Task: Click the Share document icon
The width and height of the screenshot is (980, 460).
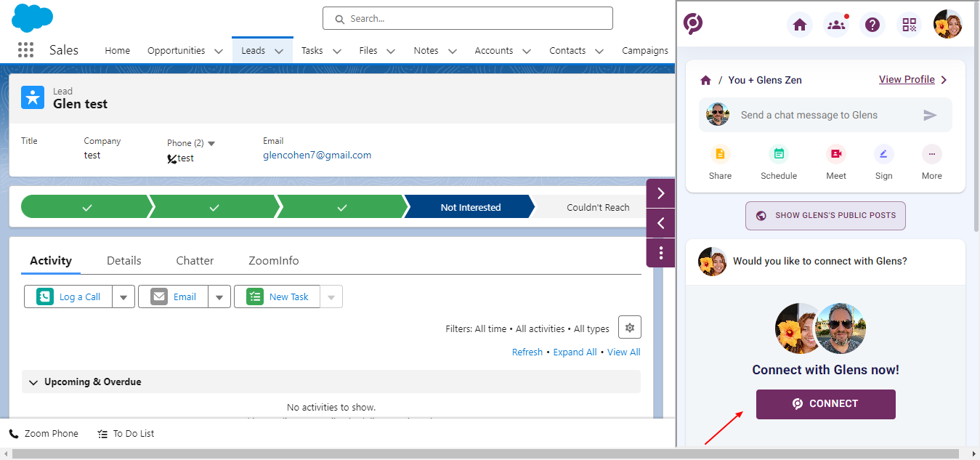Action: tap(720, 154)
